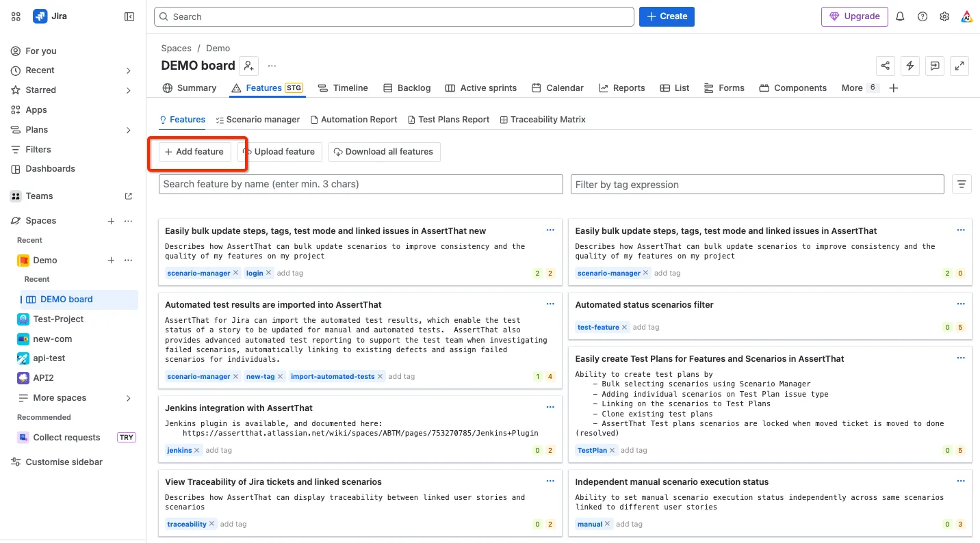
Task: Open the Traceability Matrix tab
Action: coord(543,120)
